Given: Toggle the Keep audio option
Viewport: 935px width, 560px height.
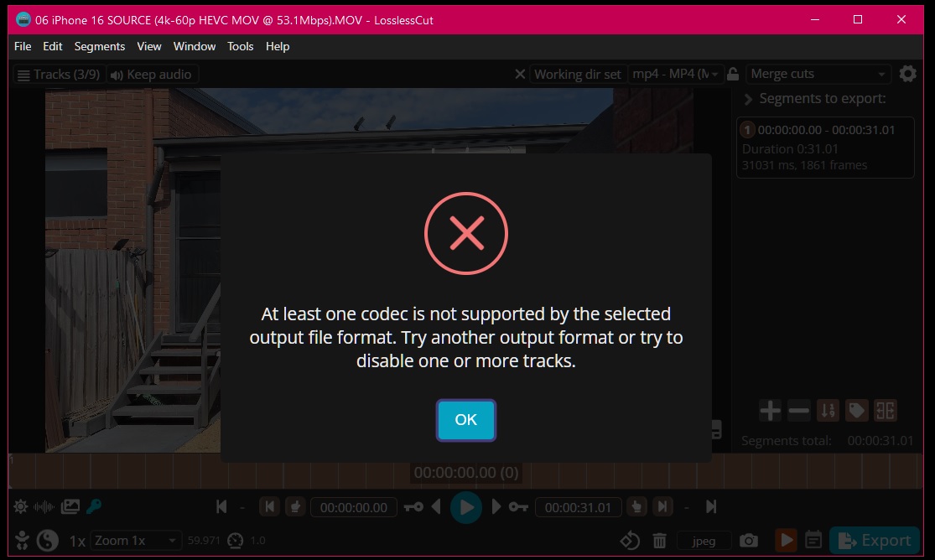Looking at the screenshot, I should [152, 75].
